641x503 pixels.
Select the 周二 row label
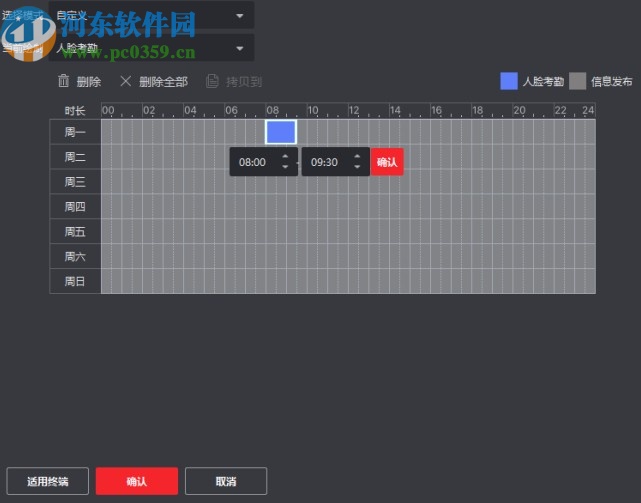pyautogui.click(x=75, y=157)
